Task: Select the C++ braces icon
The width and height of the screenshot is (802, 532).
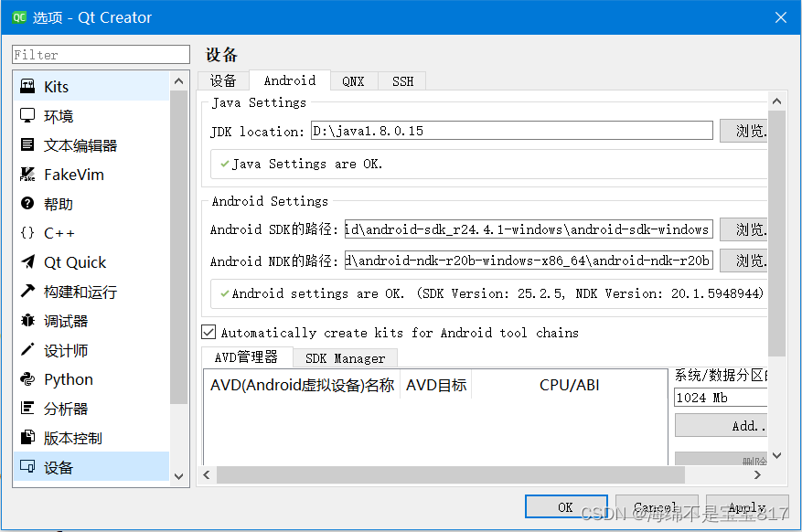Action: 27,233
